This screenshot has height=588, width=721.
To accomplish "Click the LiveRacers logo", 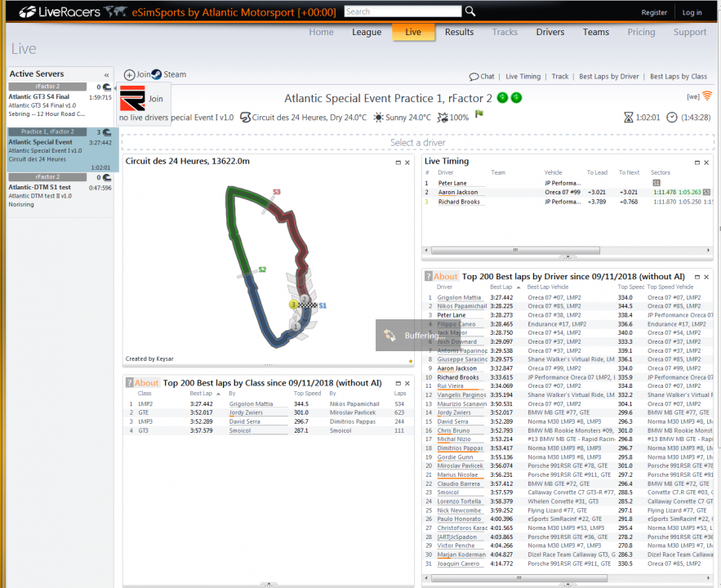I will pyautogui.click(x=60, y=12).
